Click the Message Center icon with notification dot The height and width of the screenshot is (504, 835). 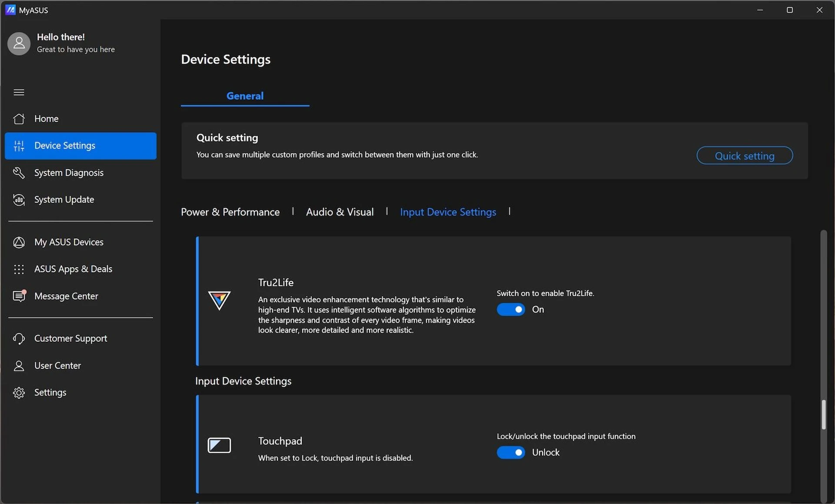click(19, 296)
